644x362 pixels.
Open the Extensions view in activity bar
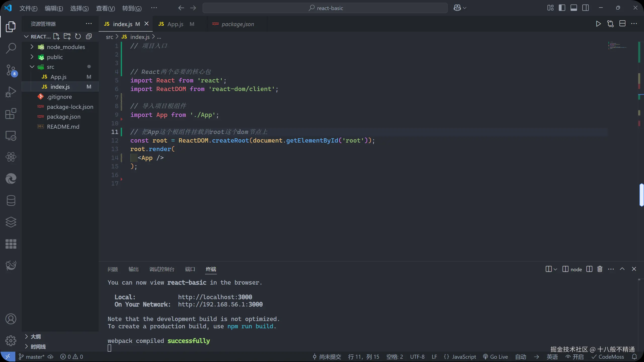11,114
